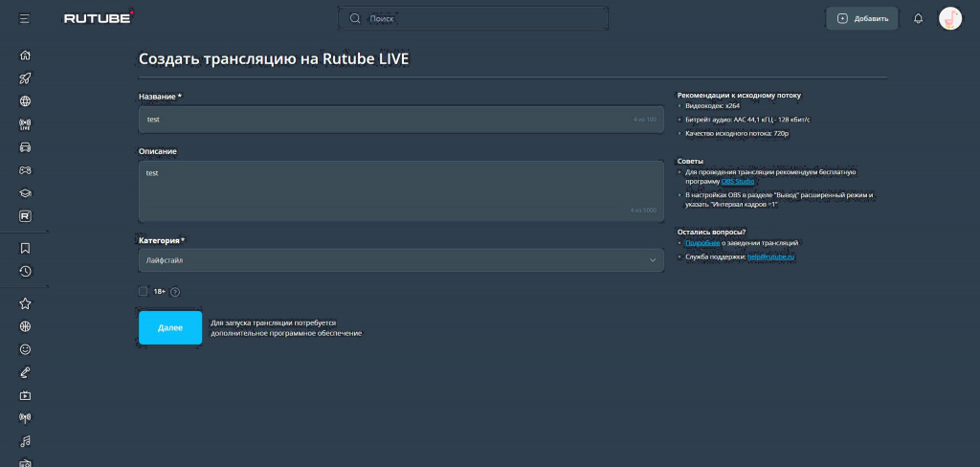Open the Подробнее link
Viewport: 980px width, 467px height.
(702, 242)
